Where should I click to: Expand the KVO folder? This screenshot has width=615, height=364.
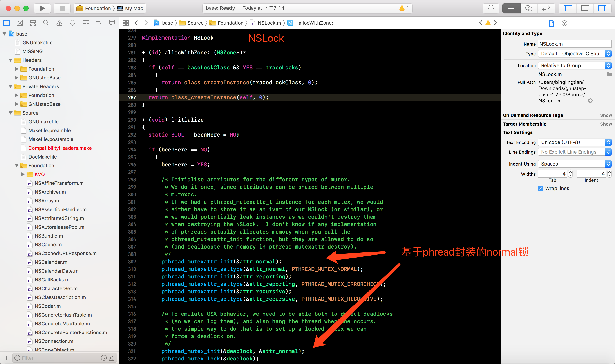[23, 174]
